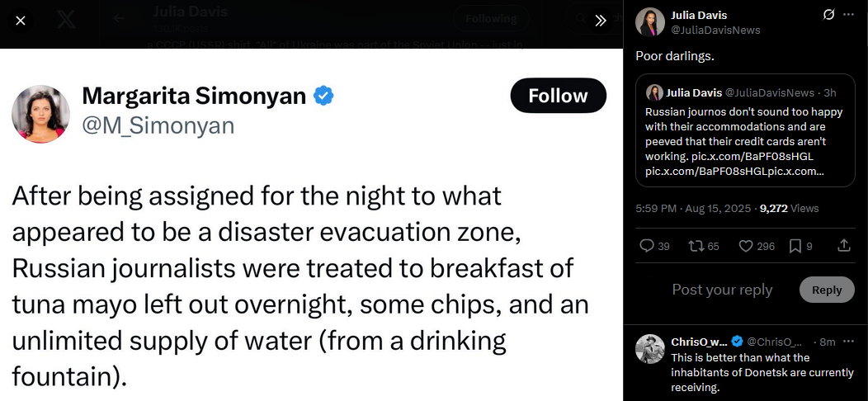Open Julia Davis's profile avatar at top
The image size is (868, 401).
tap(650, 22)
